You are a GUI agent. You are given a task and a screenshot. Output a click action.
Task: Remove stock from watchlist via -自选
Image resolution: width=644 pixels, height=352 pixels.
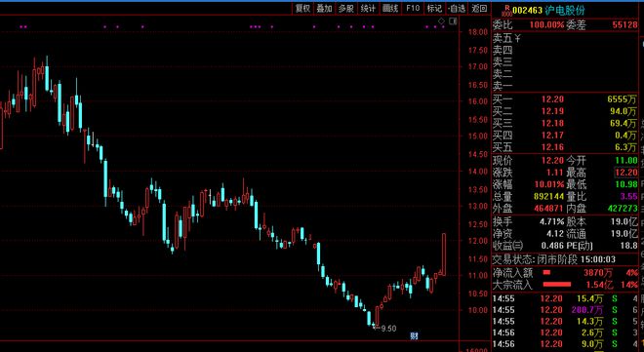click(457, 8)
